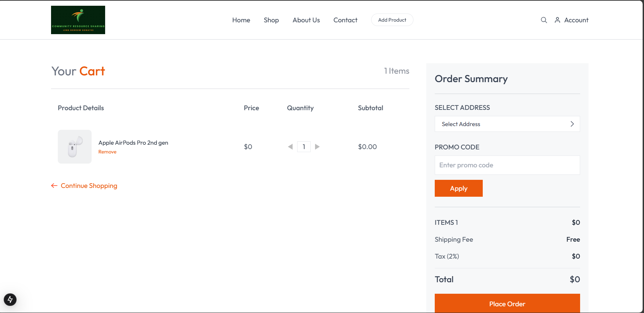Image resolution: width=644 pixels, height=313 pixels.
Task: Navigate to About Us
Action: point(306,20)
